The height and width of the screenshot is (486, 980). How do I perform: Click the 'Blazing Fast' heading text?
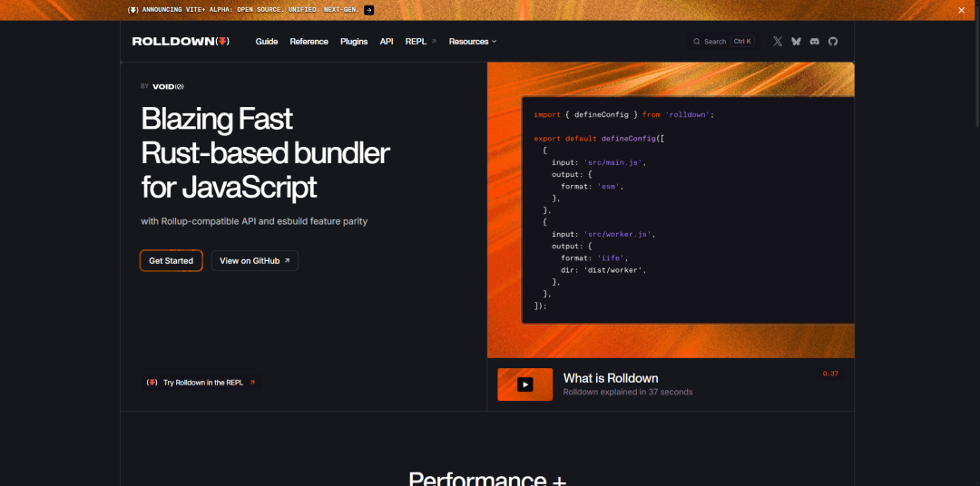[217, 118]
